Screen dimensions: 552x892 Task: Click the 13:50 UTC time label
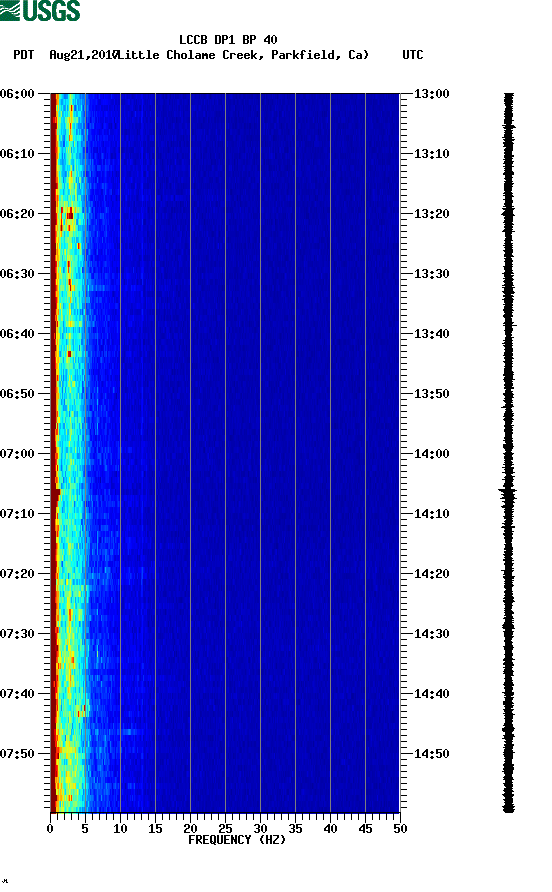coord(431,394)
